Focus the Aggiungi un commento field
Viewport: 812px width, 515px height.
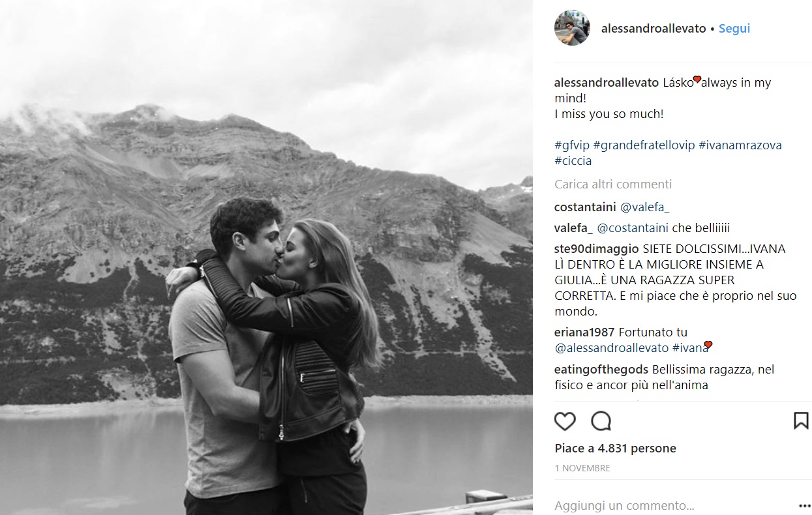672,506
